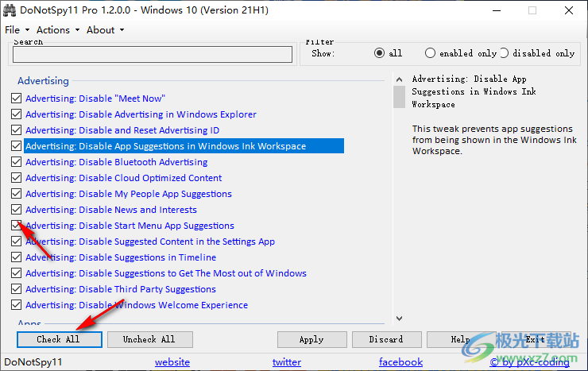Toggle Disable and Reset Advertising ID checkbox
Viewport: 588px width, 371px height.
pos(16,130)
